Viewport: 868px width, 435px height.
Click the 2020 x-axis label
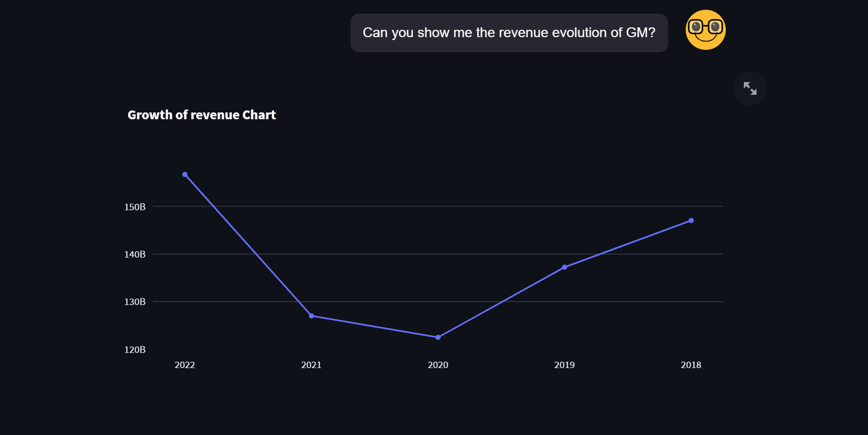click(438, 365)
